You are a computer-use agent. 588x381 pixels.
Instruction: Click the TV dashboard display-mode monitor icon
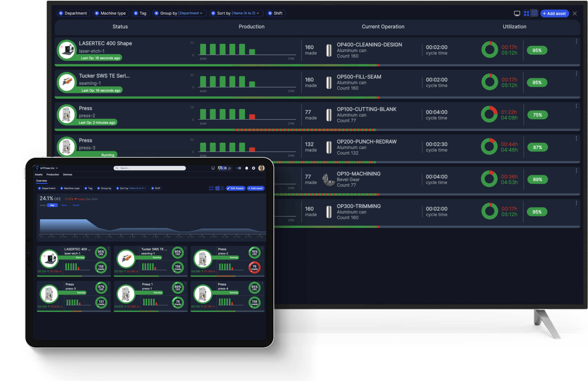coord(517,13)
